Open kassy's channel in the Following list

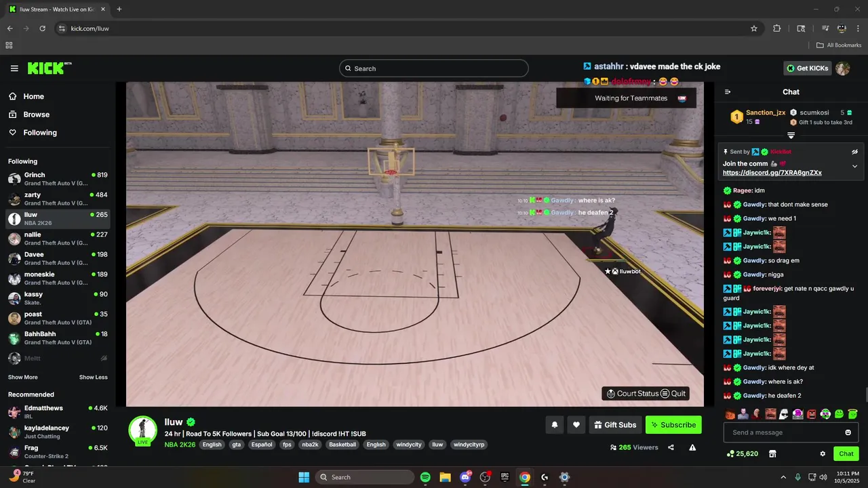58,298
